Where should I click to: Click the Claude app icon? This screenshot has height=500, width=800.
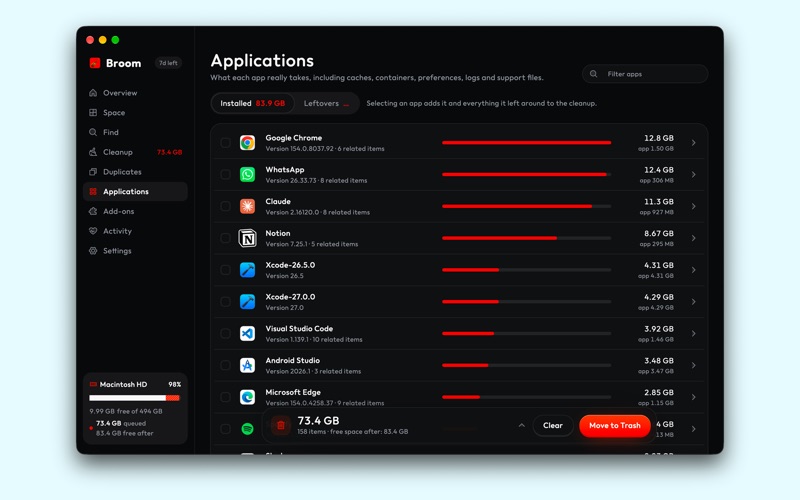(x=247, y=206)
